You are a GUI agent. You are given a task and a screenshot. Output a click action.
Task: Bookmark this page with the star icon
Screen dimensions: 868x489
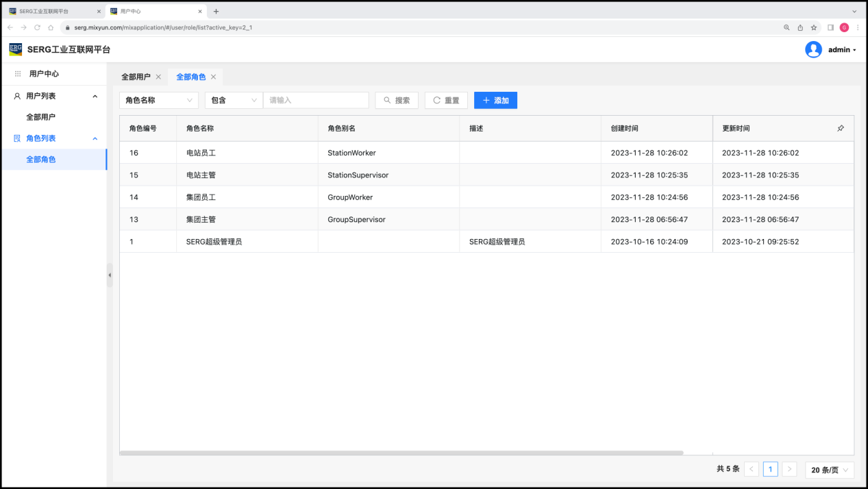814,27
